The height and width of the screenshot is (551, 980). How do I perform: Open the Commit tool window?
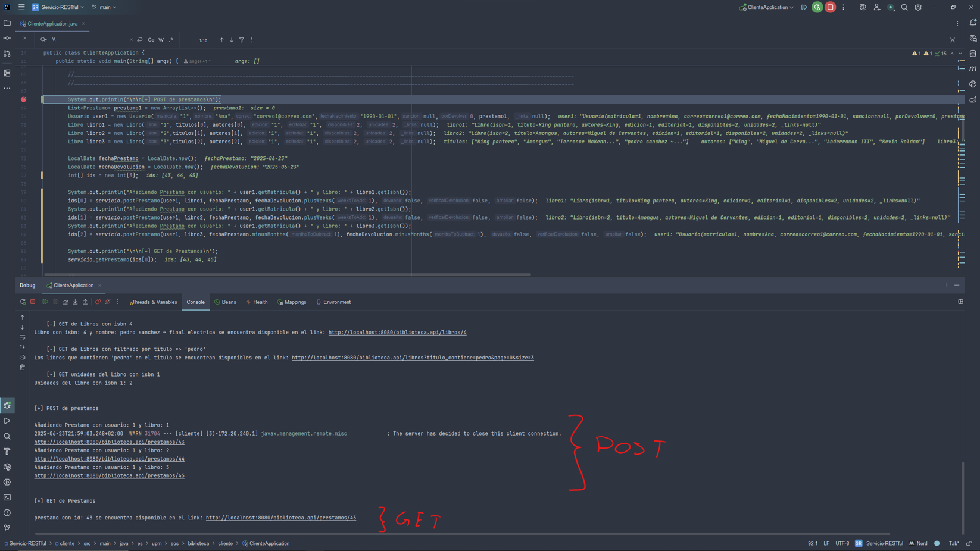tap(7, 38)
